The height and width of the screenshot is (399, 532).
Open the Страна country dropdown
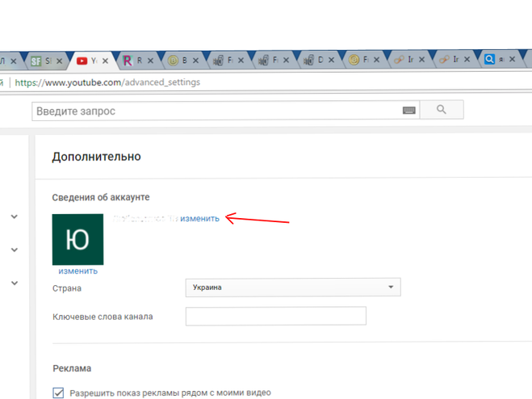292,288
